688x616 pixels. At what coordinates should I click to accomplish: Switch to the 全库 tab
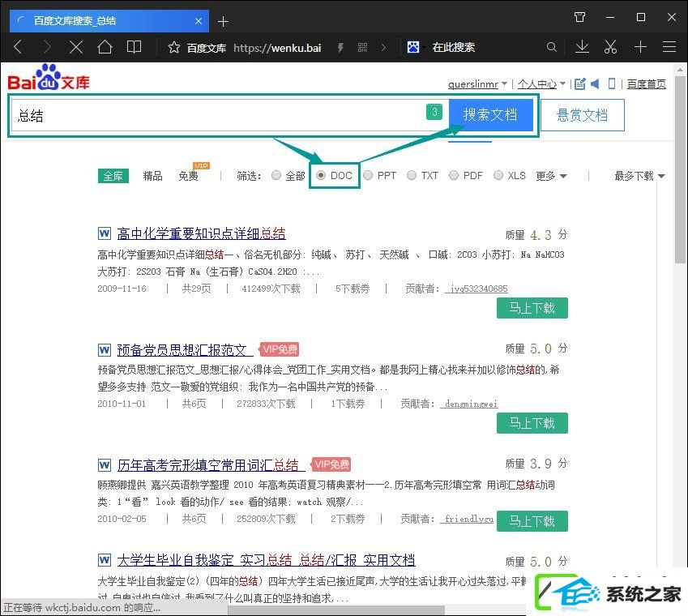[113, 176]
